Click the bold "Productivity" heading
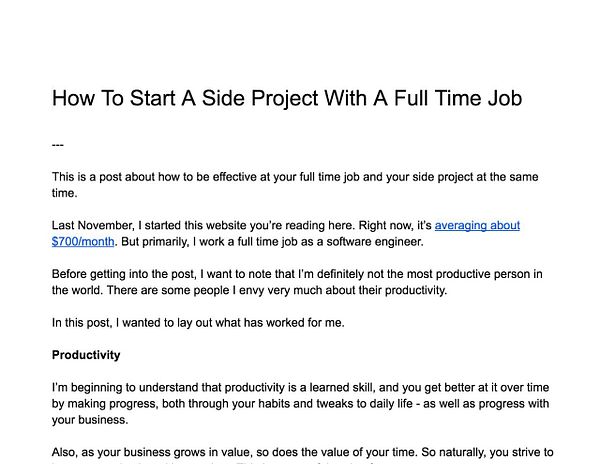 coord(86,355)
